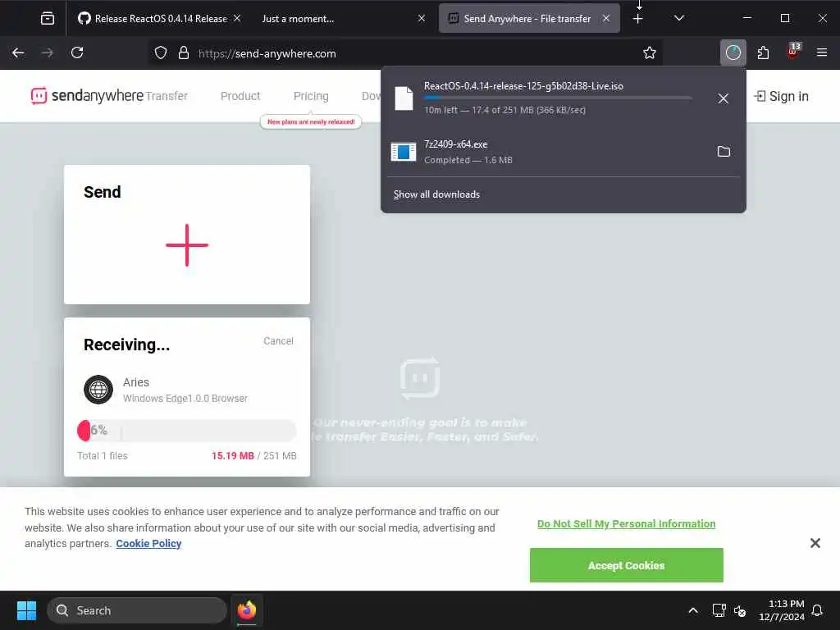Expand the list all tabs dropdown
This screenshot has height=630, width=840.
pyautogui.click(x=678, y=19)
